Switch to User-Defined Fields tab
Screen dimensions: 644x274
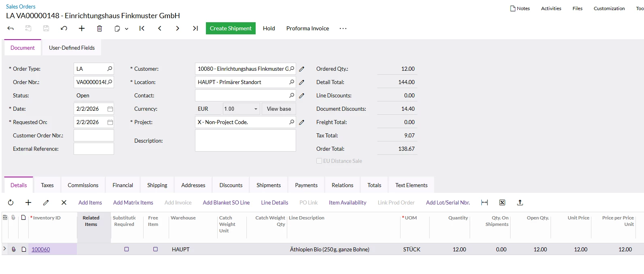[x=72, y=48]
